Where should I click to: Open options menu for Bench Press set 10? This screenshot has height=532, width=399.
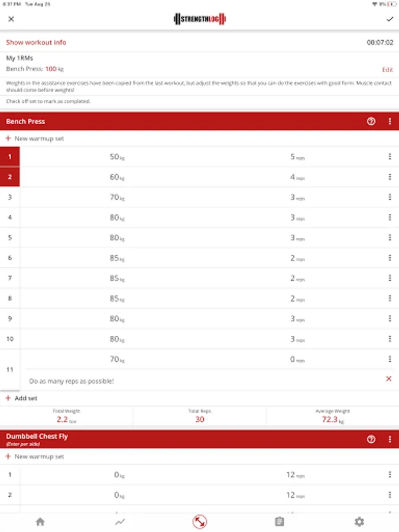tap(390, 339)
